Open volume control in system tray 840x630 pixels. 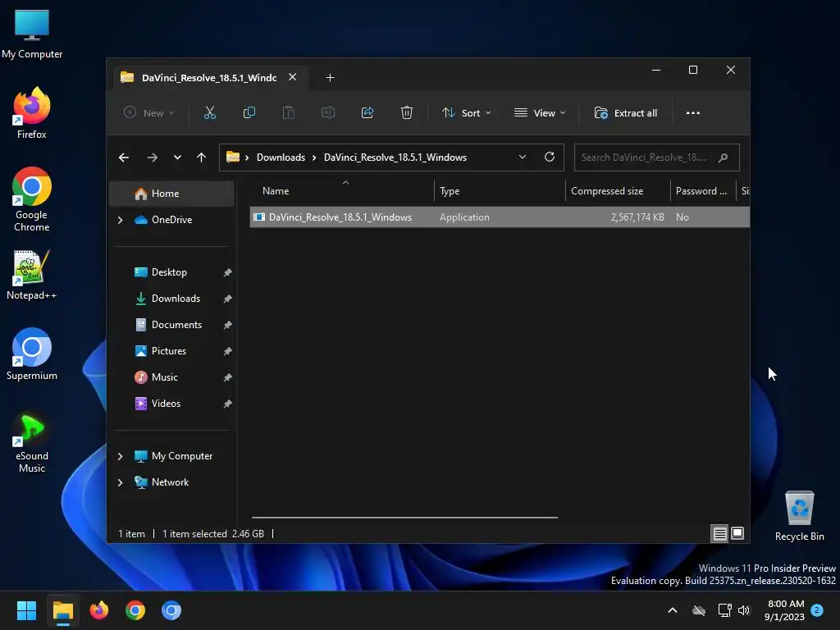pos(743,610)
